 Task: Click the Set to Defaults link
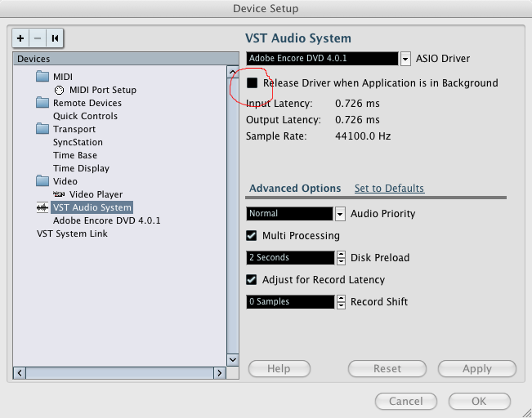point(389,189)
